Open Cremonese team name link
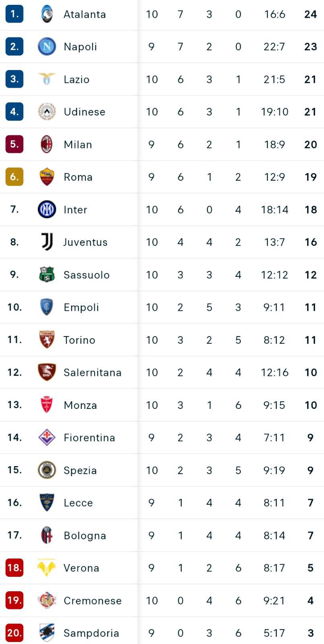 tap(92, 601)
